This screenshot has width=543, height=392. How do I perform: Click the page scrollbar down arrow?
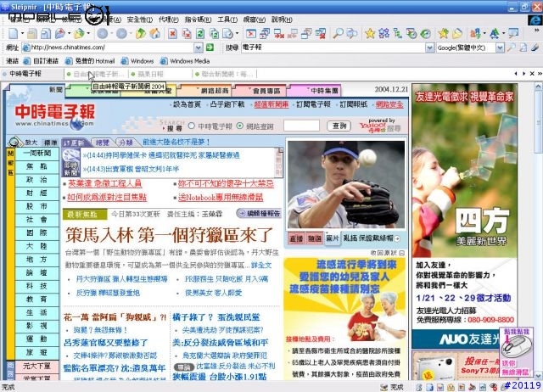539,376
